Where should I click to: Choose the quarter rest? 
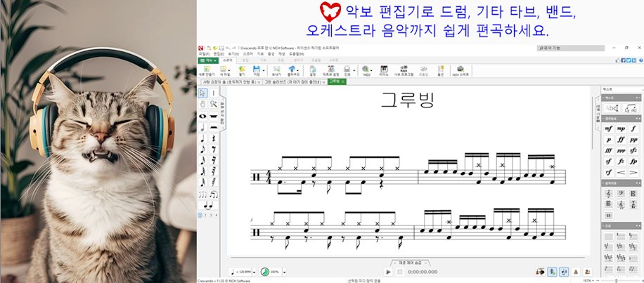(214, 138)
